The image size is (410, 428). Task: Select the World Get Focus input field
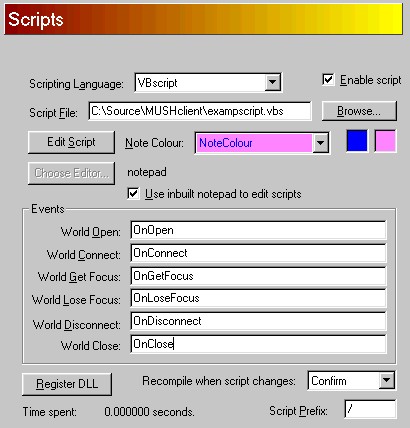[258, 276]
